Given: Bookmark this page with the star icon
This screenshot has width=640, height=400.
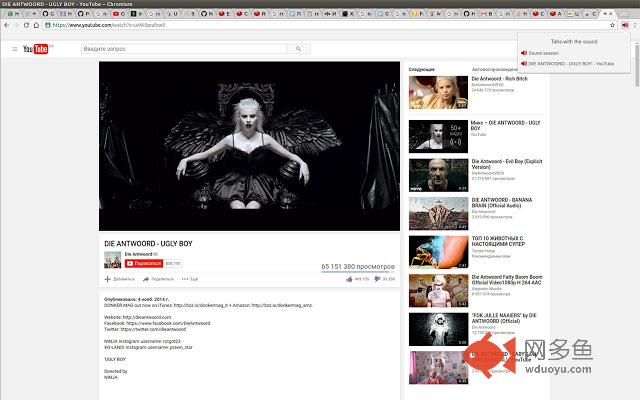Looking at the screenshot, I should [x=612, y=25].
